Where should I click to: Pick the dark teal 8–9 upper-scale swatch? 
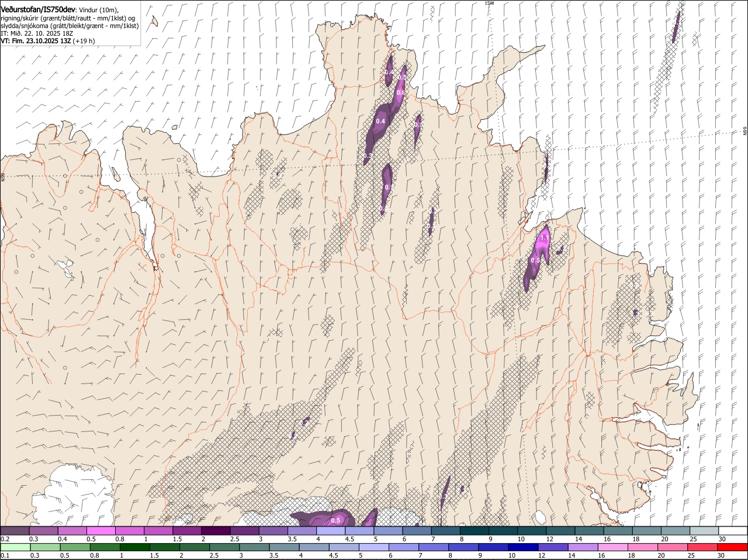click(475, 531)
